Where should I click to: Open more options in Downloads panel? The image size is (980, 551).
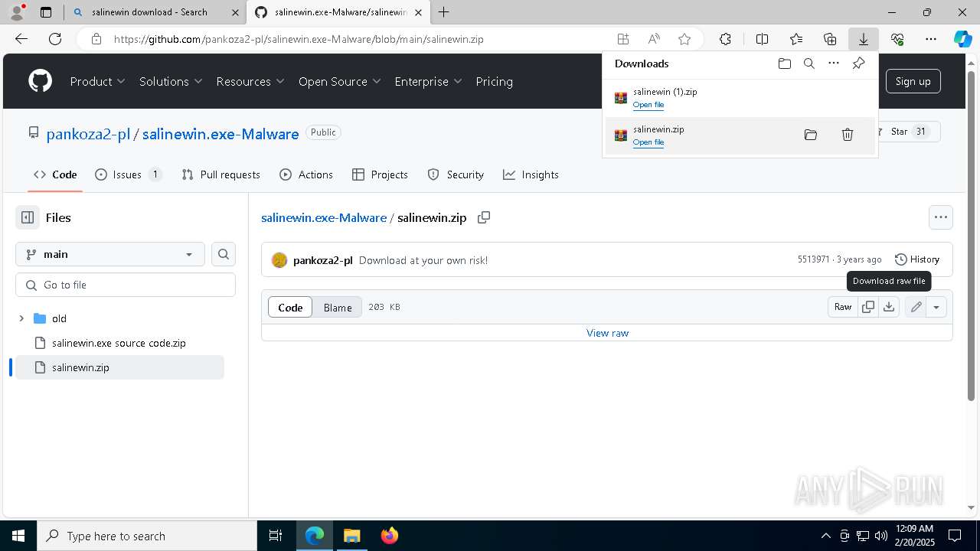click(834, 64)
